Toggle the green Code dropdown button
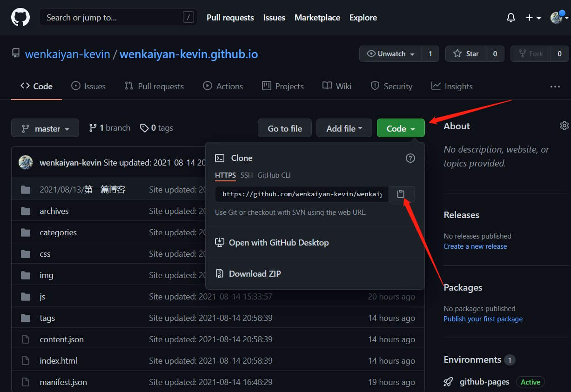The height and width of the screenshot is (392, 571). [401, 128]
